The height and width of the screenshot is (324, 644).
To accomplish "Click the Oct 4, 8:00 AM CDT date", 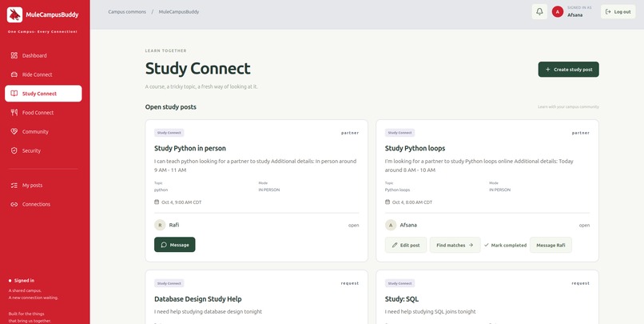I will (412, 202).
